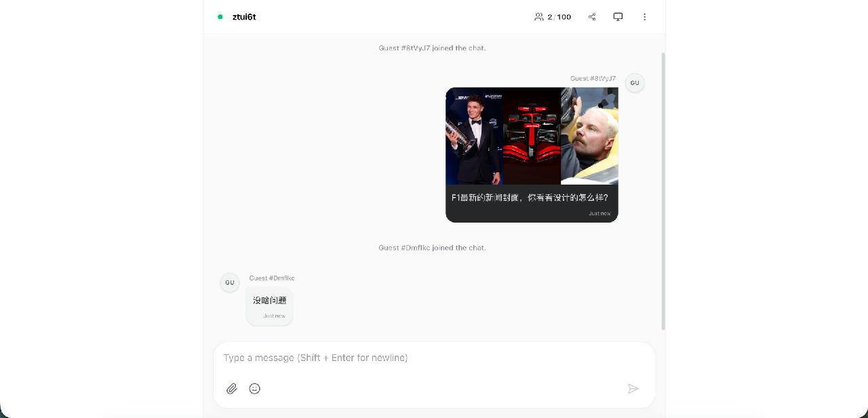The image size is (868, 418).
Task: Click the green online status dot
Action: (x=220, y=17)
